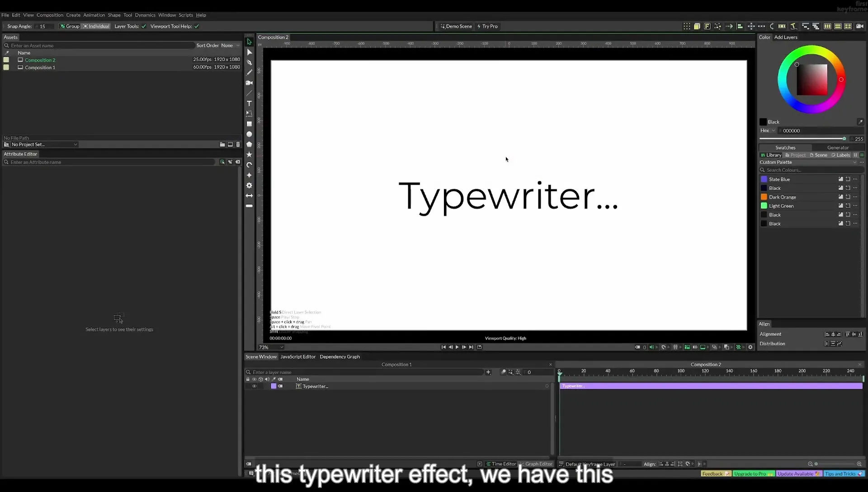
Task: Select the Pen tool in the toolbar
Action: [249, 62]
